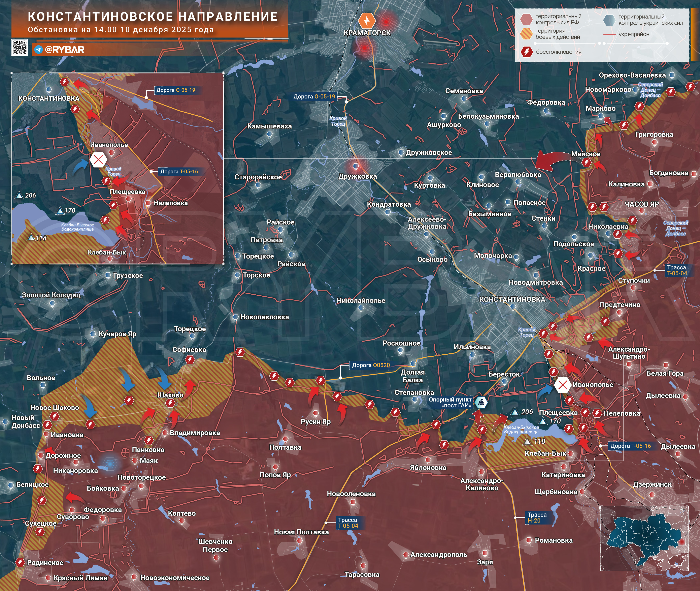Viewport: 700px width, 591px height.
Task: Click the settlement marker under Дружковка label
Action: click(356, 166)
